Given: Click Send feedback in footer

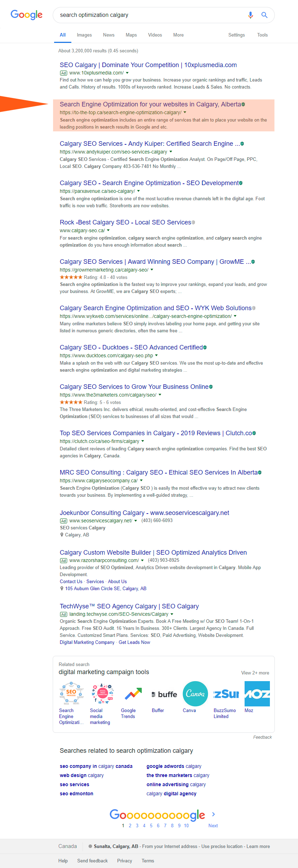Looking at the screenshot, I should [x=92, y=861].
